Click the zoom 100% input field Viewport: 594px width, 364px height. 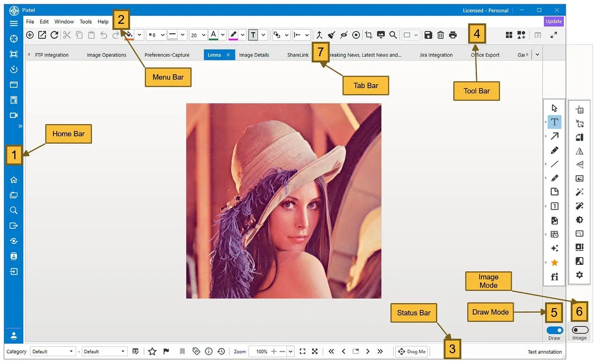(x=262, y=352)
